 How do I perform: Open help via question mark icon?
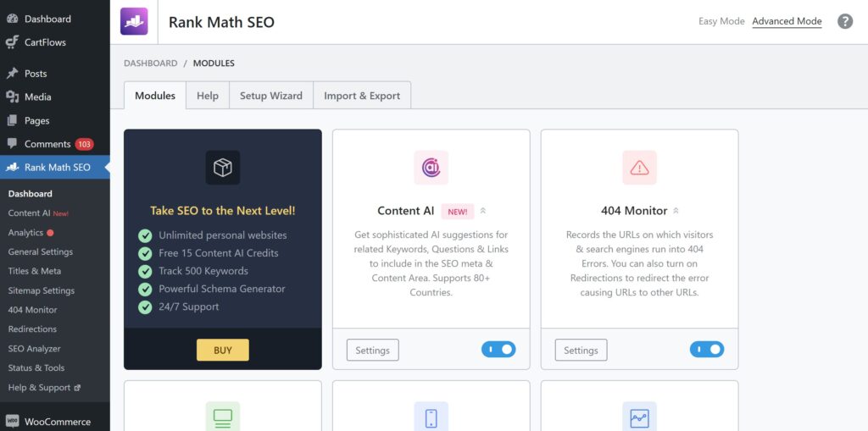point(845,21)
